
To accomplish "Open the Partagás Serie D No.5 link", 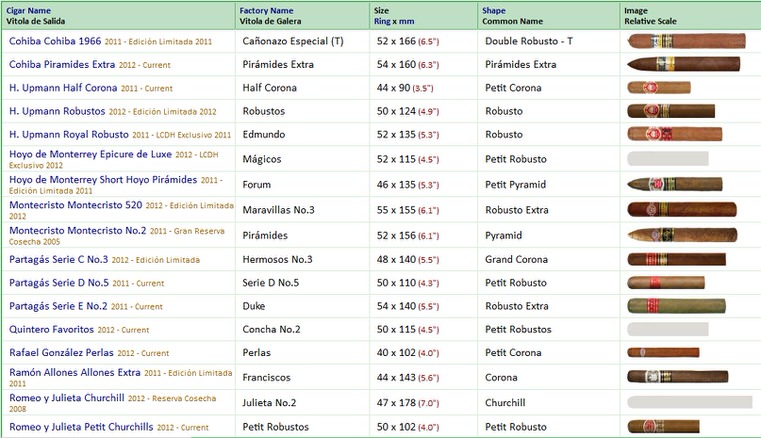I will (x=59, y=283).
